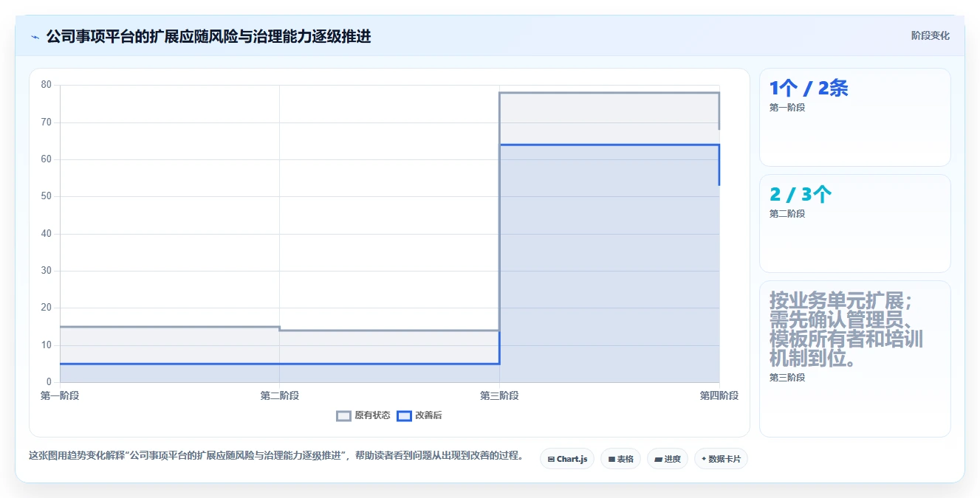Open the 1个 / 2条 第一阶段 card
Screen dimensions: 980x498
854,117
